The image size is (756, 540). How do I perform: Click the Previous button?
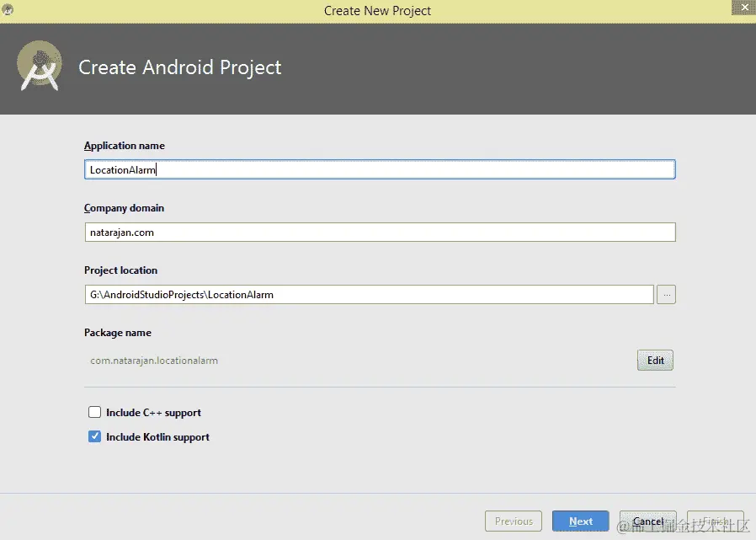point(514,521)
